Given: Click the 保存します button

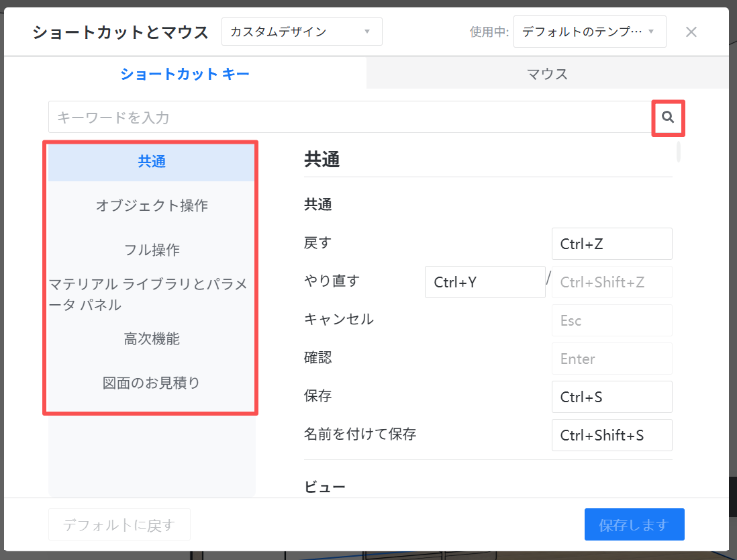Looking at the screenshot, I should click(634, 524).
